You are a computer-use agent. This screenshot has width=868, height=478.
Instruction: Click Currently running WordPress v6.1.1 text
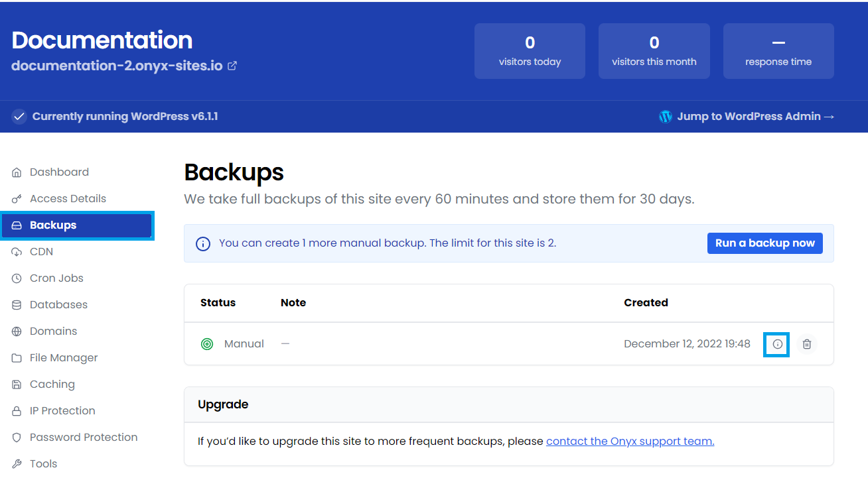[x=125, y=117]
